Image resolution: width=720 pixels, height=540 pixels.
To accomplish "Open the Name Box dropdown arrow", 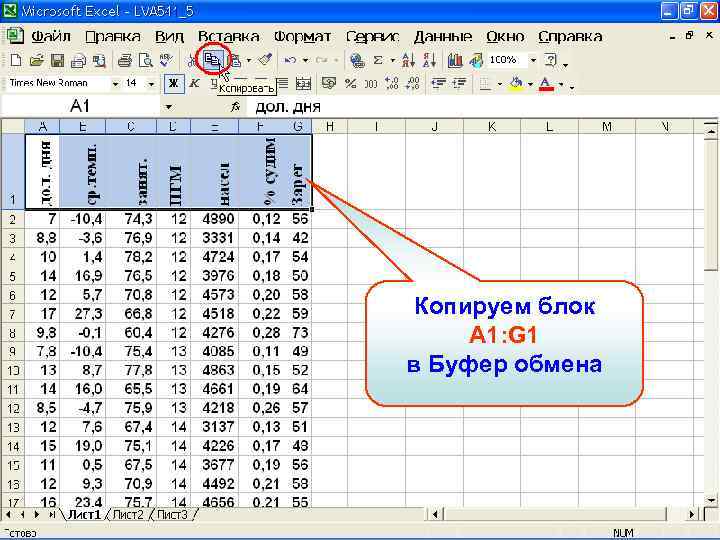I will point(169,107).
